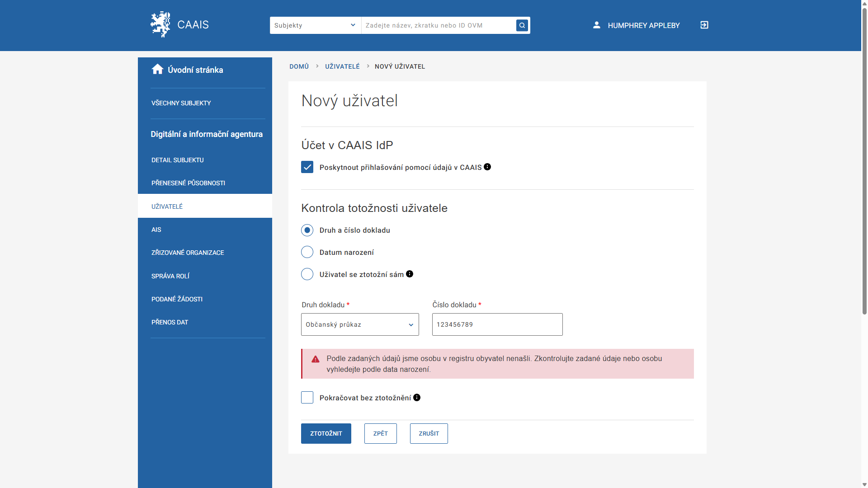This screenshot has height=488, width=868.
Task: Expand the 'Druh dokladu' dropdown
Action: tap(360, 324)
